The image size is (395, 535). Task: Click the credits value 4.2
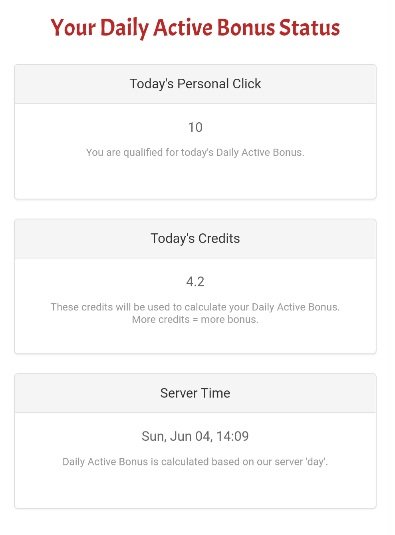click(x=195, y=282)
